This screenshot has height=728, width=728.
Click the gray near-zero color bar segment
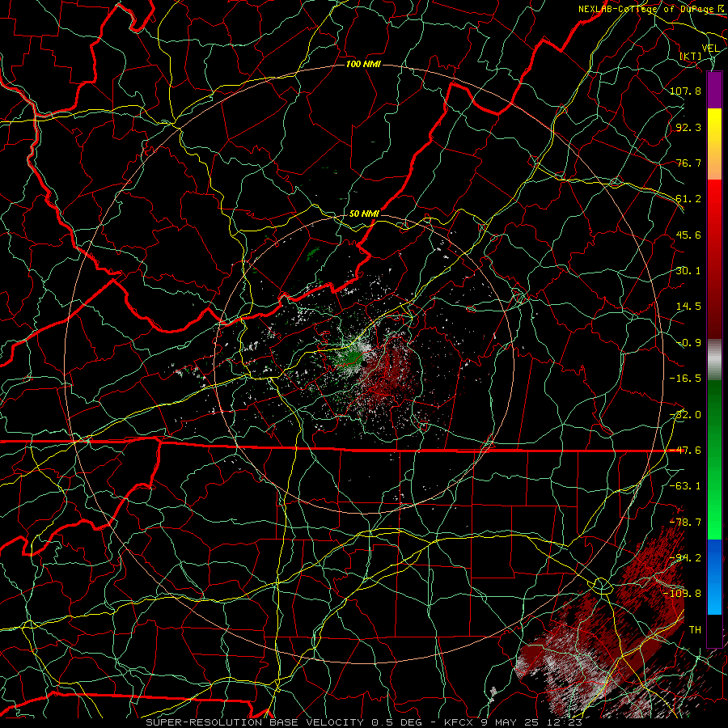click(x=714, y=359)
